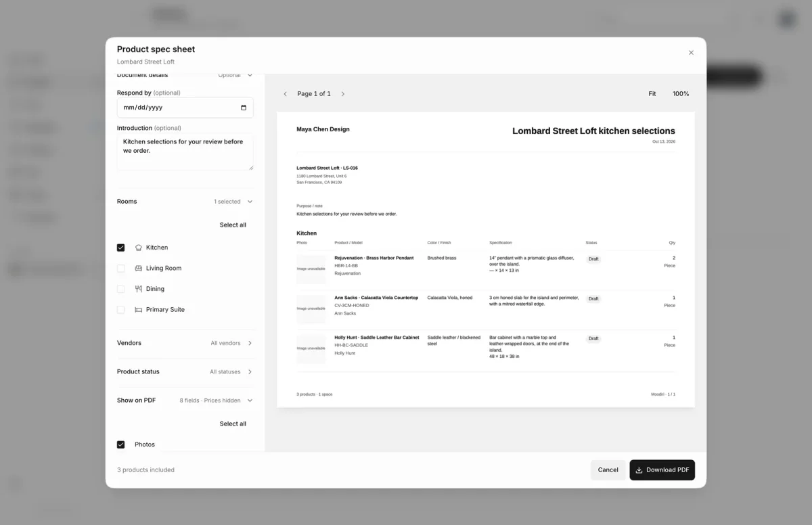The width and height of the screenshot is (812, 525).
Task: Go to the next page arrow
Action: pyautogui.click(x=343, y=94)
